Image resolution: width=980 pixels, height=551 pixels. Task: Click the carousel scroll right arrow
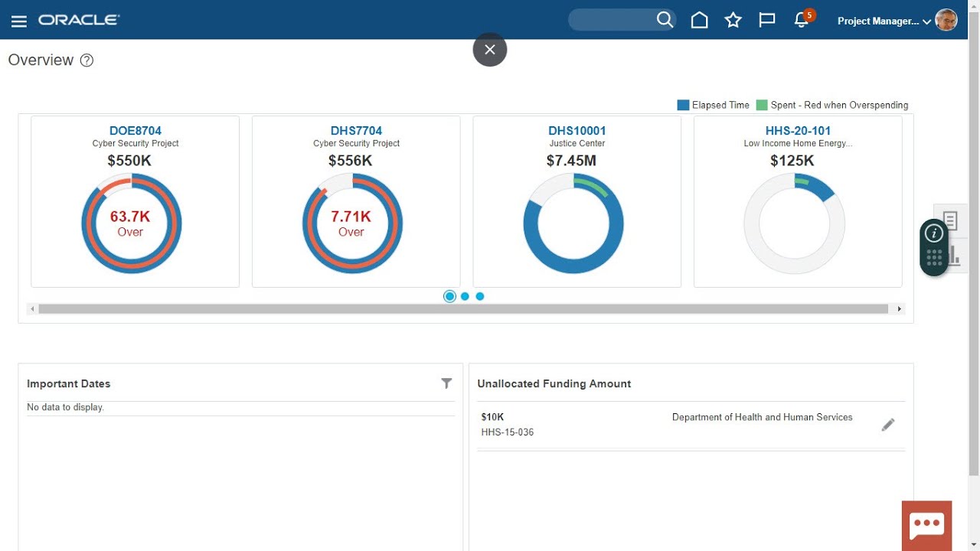pos(900,309)
